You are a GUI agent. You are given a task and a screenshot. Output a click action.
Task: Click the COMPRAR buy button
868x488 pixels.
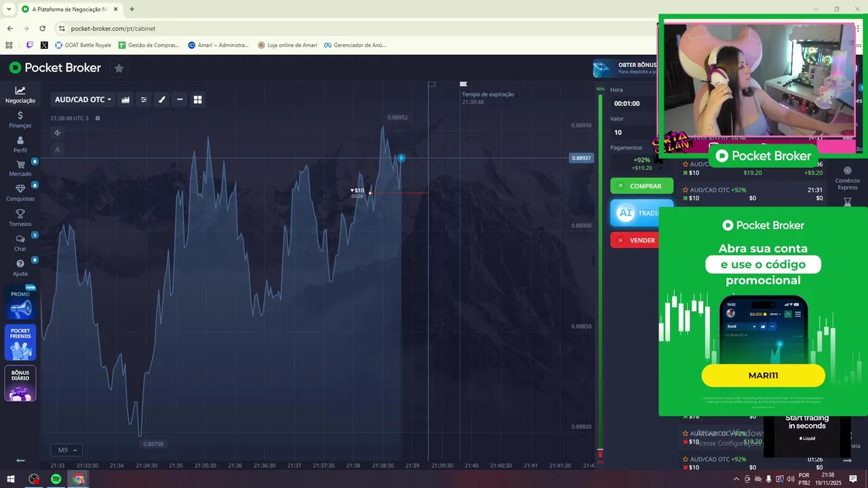click(x=642, y=186)
